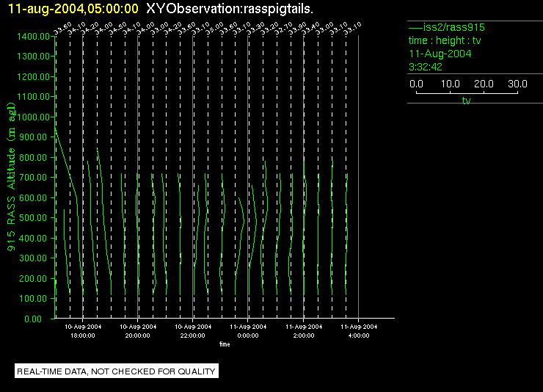This screenshot has width=543, height=392.
Task: Click the 30.0 tick on the tv scale
Action: coord(517,84)
